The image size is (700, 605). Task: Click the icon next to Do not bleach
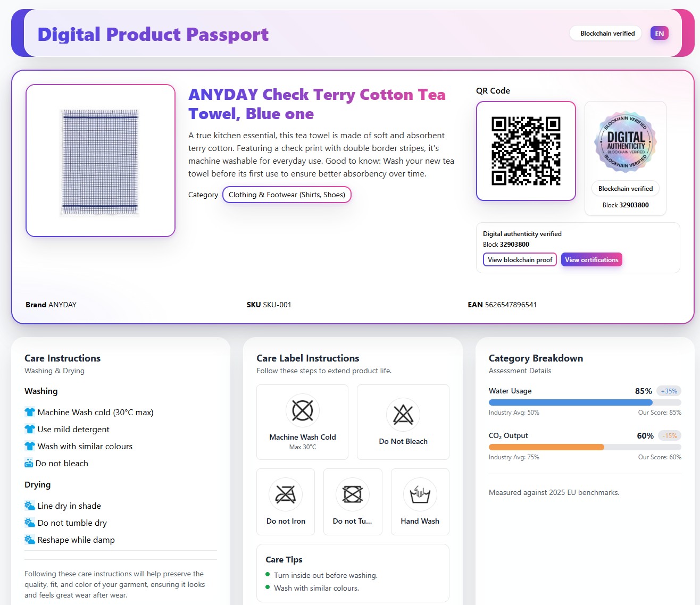29,463
